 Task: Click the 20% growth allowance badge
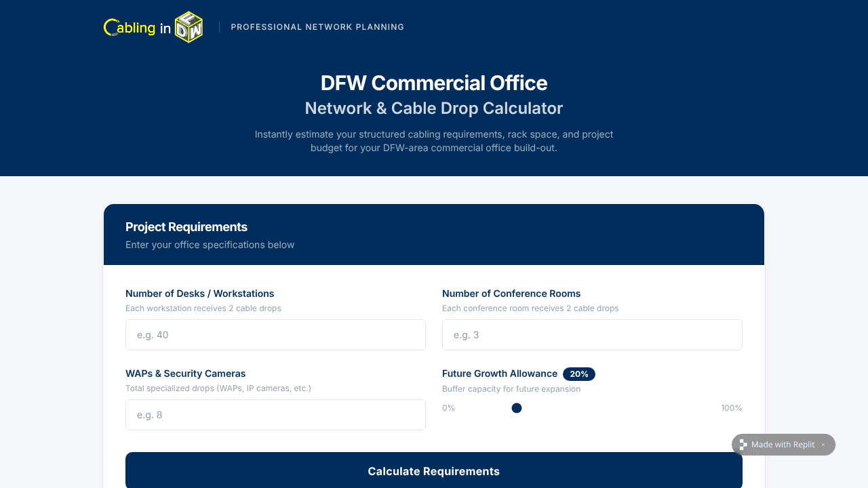click(579, 374)
